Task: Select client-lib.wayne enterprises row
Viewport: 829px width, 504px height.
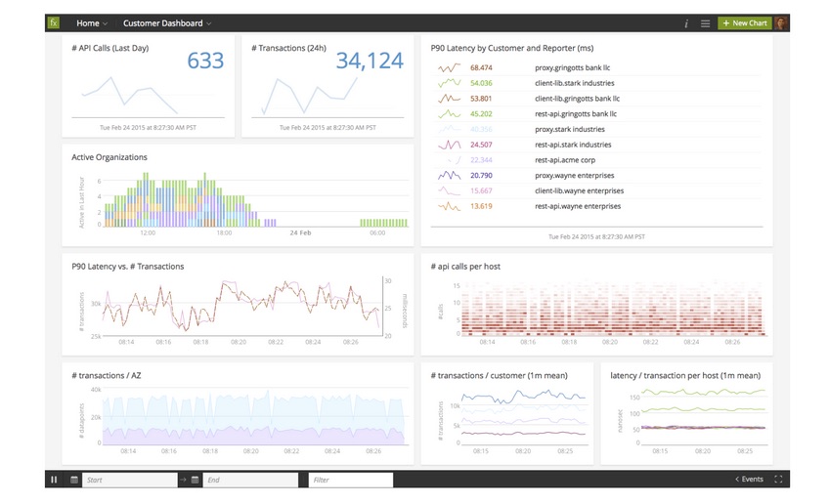Action: [x=596, y=190]
